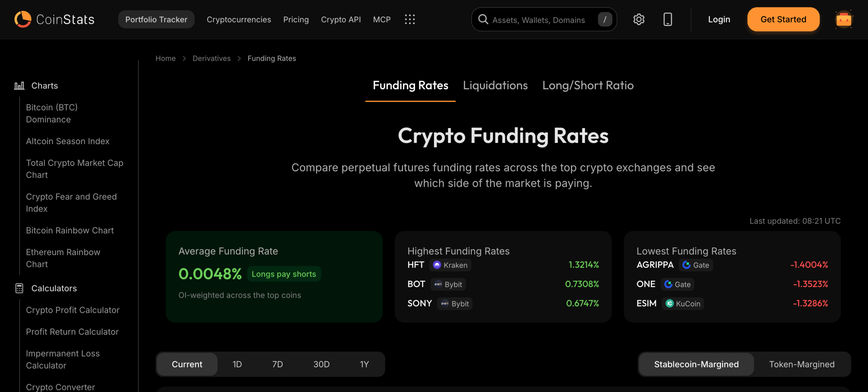Select the 1Y timeframe
868x392 pixels.
364,364
